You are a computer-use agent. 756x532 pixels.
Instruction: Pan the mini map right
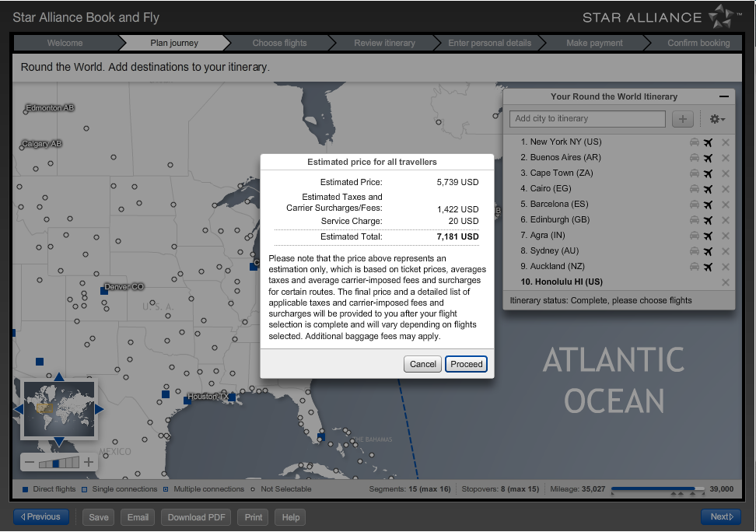99,409
